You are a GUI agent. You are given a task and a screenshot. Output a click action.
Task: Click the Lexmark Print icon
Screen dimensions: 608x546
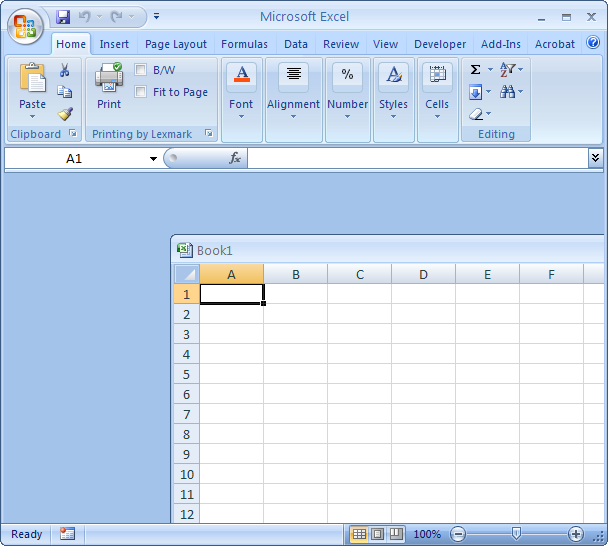point(109,84)
